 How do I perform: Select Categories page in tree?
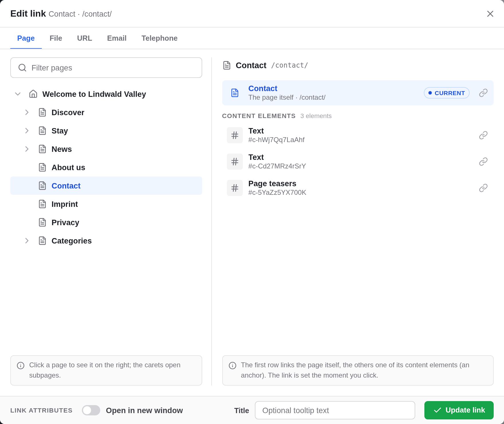106,241
